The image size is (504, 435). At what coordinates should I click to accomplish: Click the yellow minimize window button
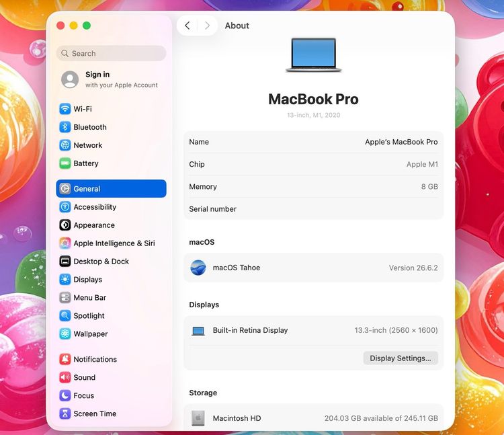click(74, 26)
